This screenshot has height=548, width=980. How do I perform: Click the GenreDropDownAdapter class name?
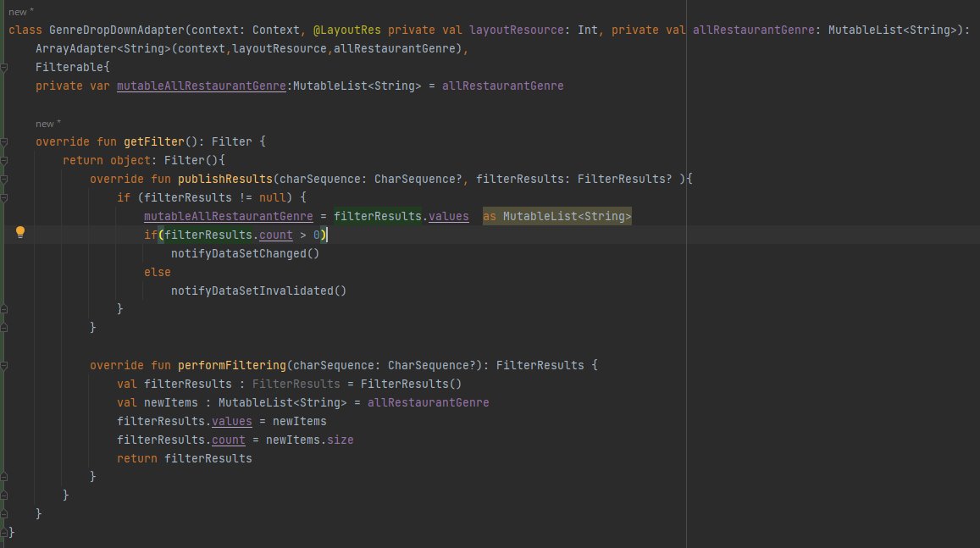click(117, 30)
